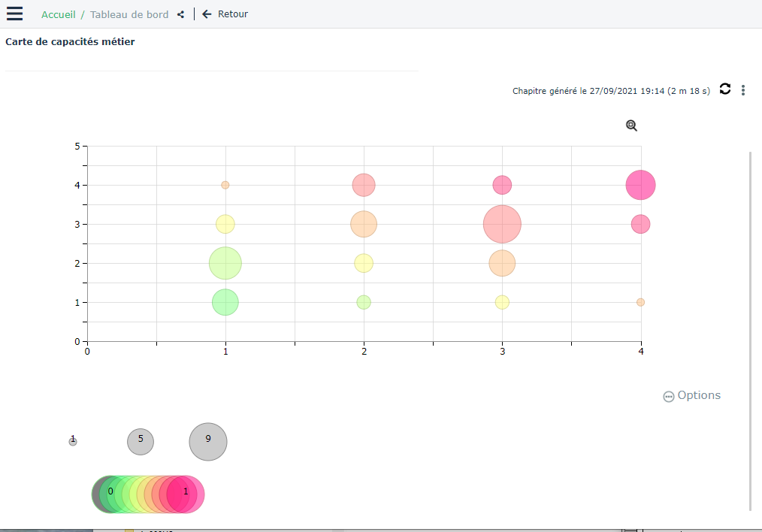This screenshot has height=532, width=762.
Task: Click the size legend bubble labeled 9
Action: click(208, 442)
